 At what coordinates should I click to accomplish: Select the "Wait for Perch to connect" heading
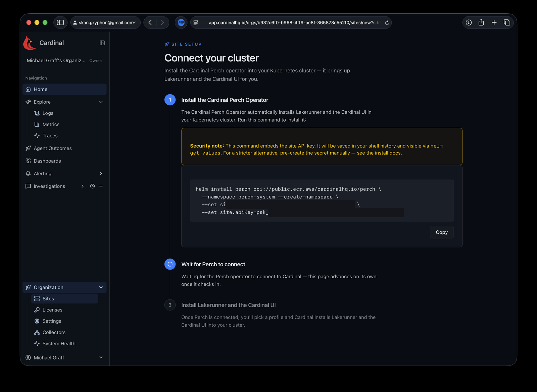[213, 264]
